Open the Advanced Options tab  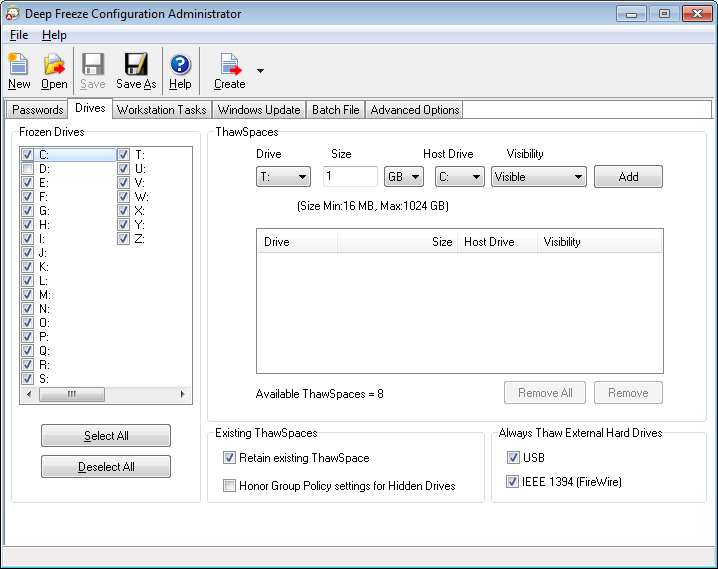tap(415, 110)
